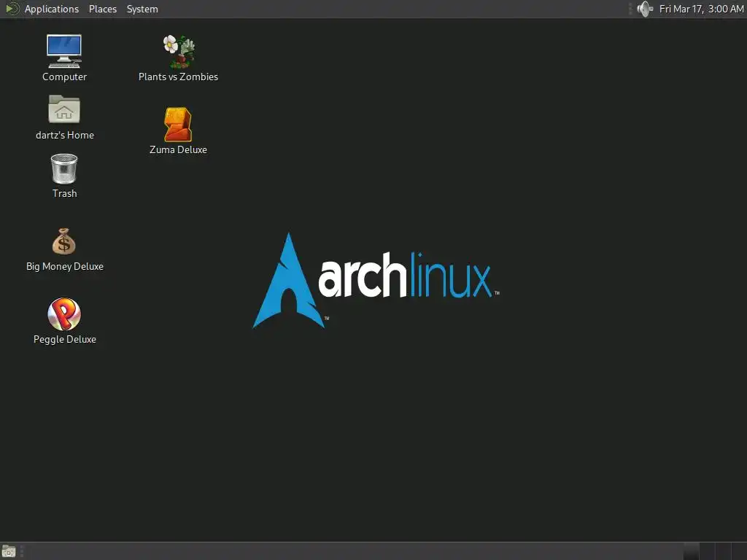Select the Trash can icon

click(x=64, y=168)
